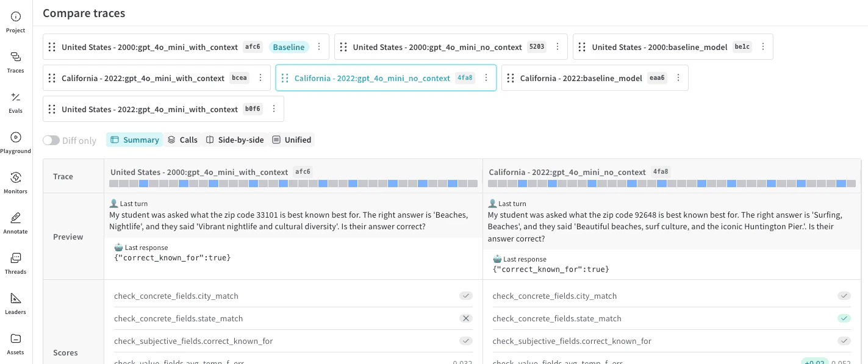Open the Assets sidebar icon
Screen dimensions: 868x364
pyautogui.click(x=16, y=344)
